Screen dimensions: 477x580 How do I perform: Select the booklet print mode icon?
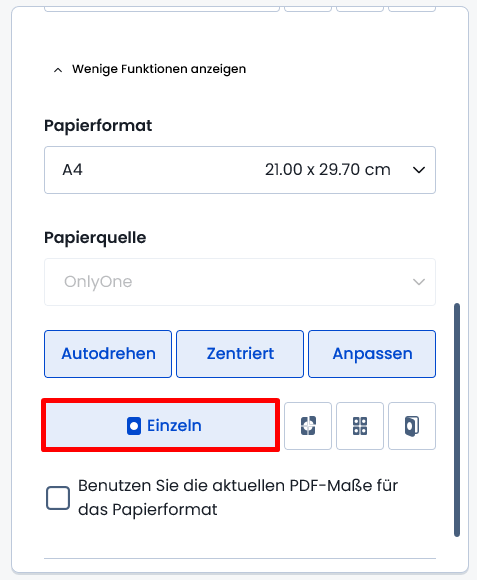[412, 426]
